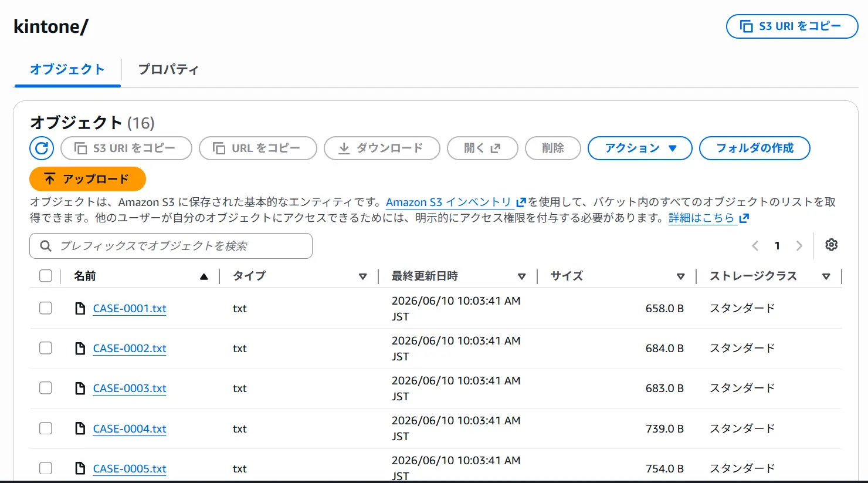Image resolution: width=868 pixels, height=483 pixels.
Task: Focus the プレフィックスでオブジェクトを検索 field
Action: coord(171,246)
